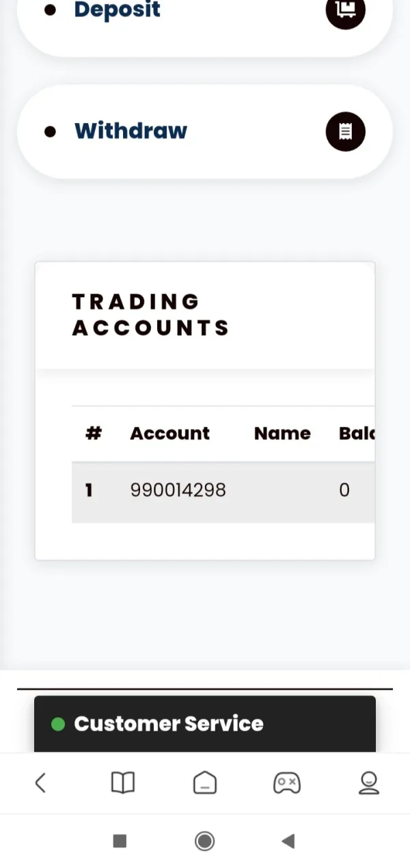This screenshot has width=410, height=868.
Task: Click the green Customer Service status dot
Action: click(x=58, y=724)
